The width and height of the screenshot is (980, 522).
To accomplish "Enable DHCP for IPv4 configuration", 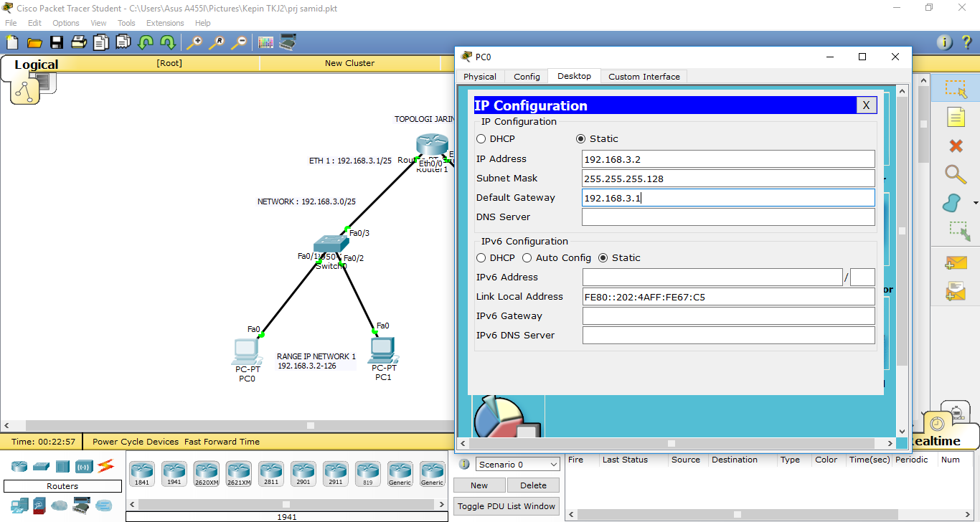I will pyautogui.click(x=481, y=138).
